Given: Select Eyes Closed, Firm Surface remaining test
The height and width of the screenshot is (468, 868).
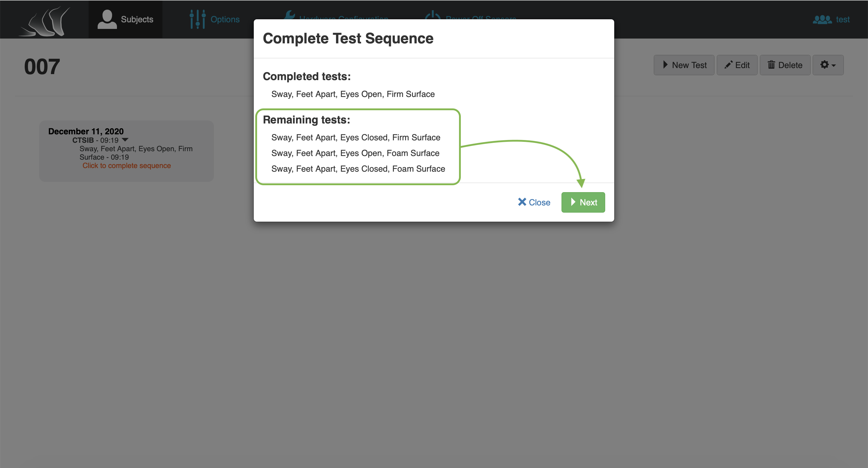Looking at the screenshot, I should pyautogui.click(x=356, y=137).
